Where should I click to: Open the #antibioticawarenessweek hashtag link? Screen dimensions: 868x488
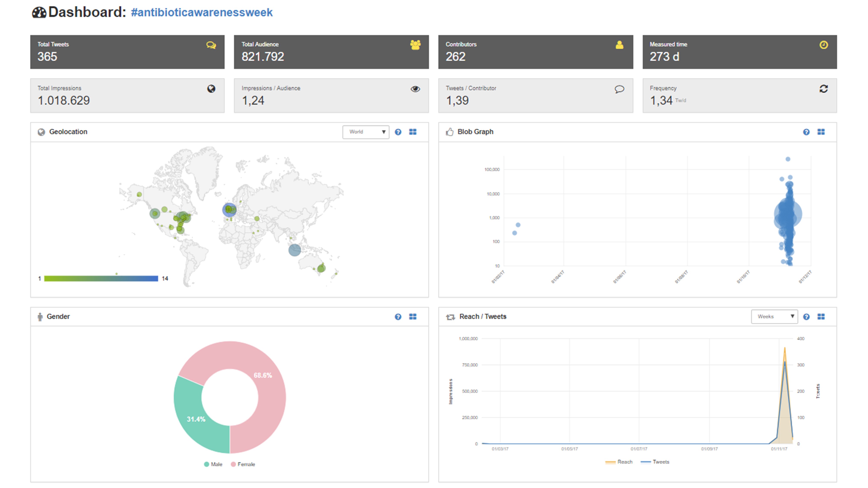pyautogui.click(x=202, y=12)
